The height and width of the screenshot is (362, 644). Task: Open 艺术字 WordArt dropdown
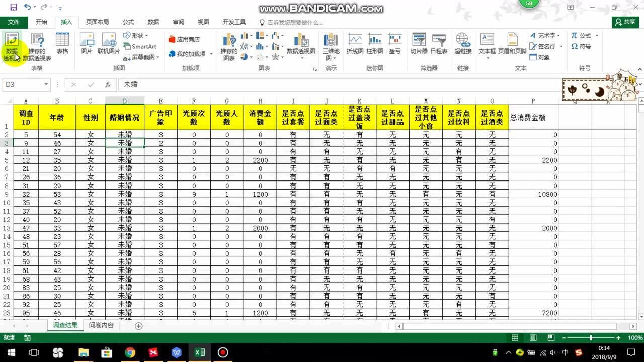click(545, 35)
